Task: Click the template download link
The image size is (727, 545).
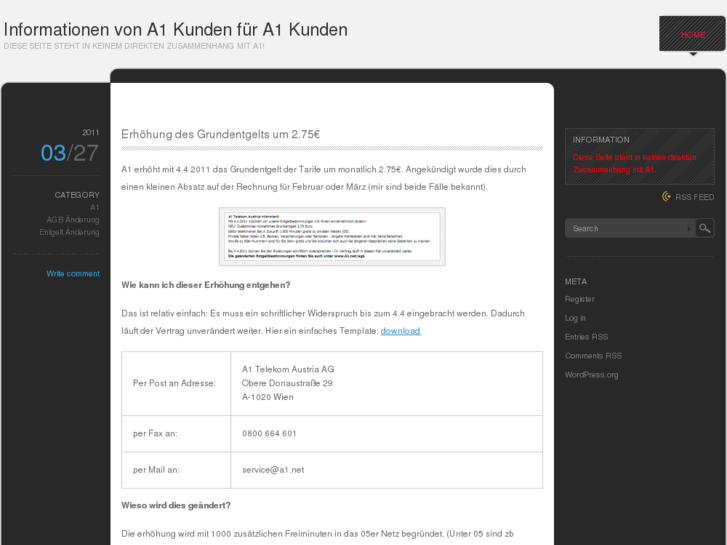Action: [401, 331]
